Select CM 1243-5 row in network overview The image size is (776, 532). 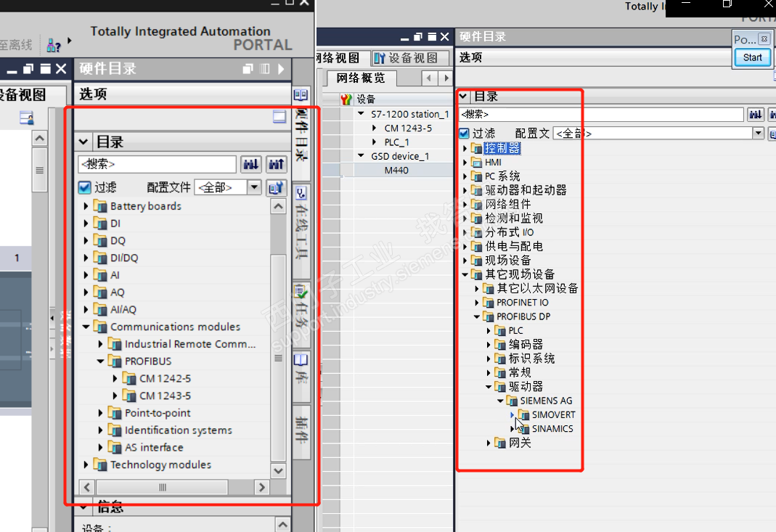pyautogui.click(x=408, y=128)
